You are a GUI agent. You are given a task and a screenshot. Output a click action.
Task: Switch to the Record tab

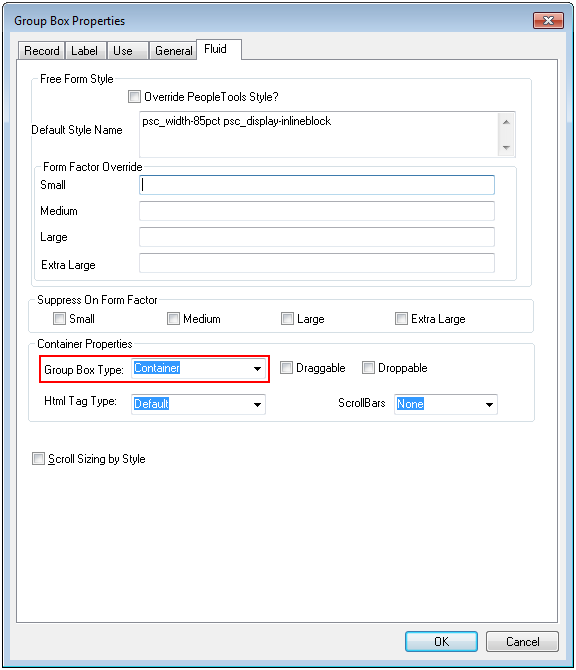point(41,51)
